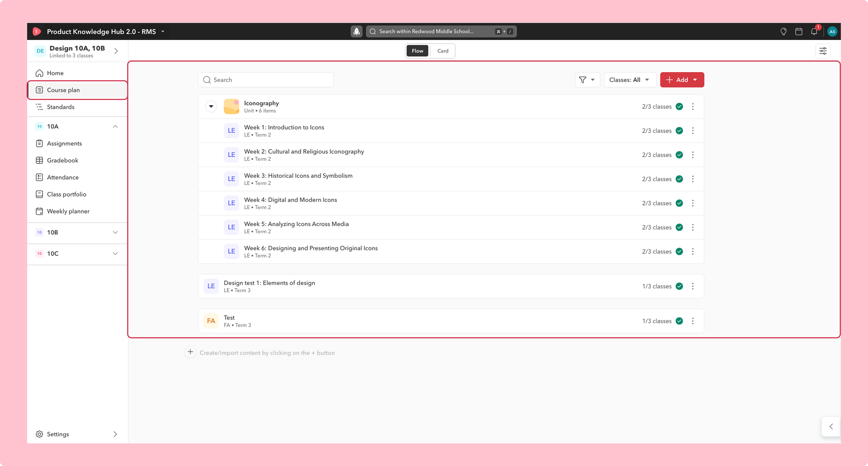Click the LE badge for Week 2 lesson

tap(232, 155)
